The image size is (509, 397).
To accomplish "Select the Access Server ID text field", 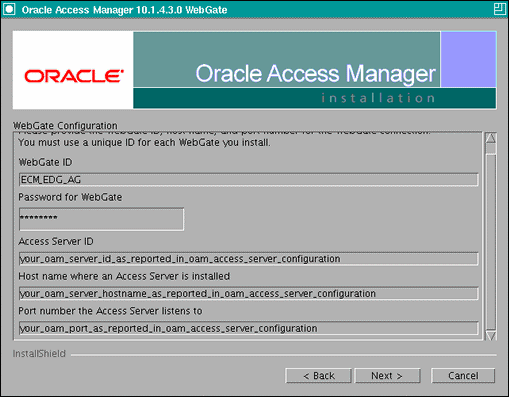I will tap(249, 259).
